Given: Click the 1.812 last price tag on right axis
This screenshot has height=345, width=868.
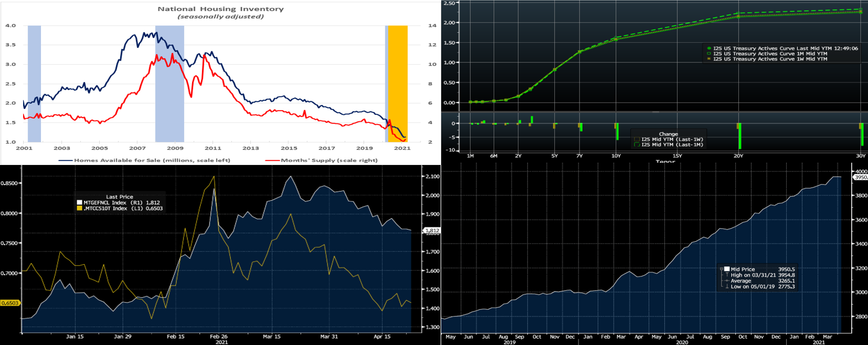Looking at the screenshot, I should click(x=433, y=231).
